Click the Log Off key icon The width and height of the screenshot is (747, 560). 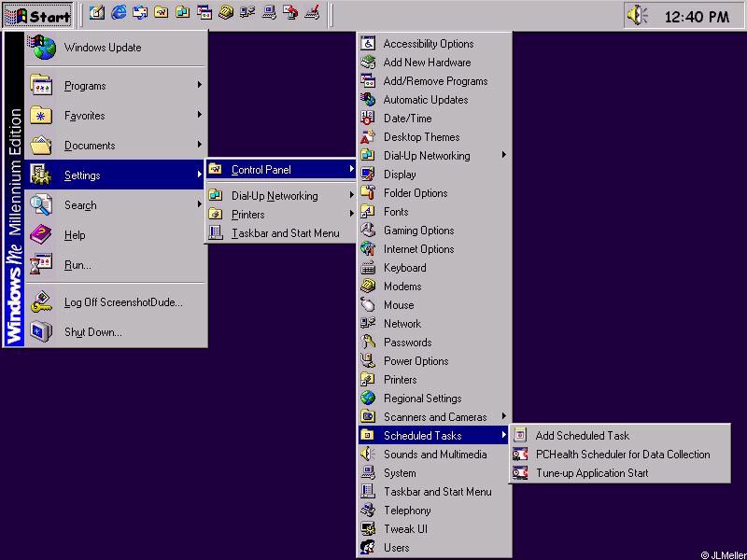click(x=41, y=301)
